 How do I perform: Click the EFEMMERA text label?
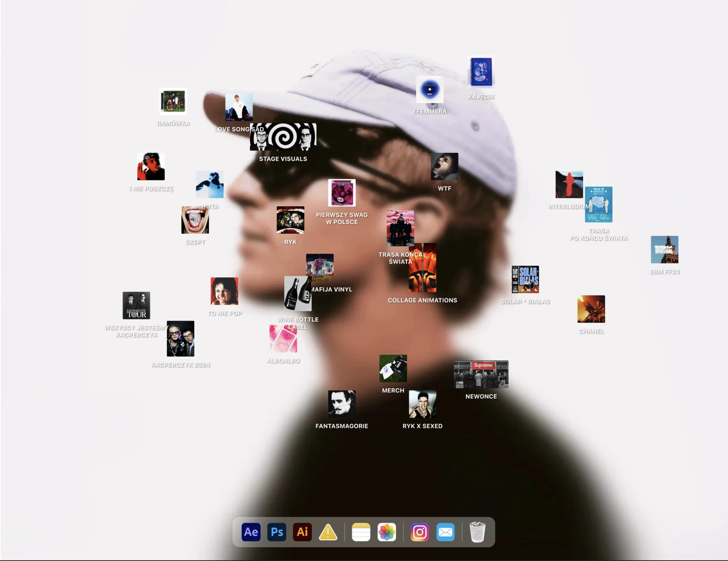(430, 112)
